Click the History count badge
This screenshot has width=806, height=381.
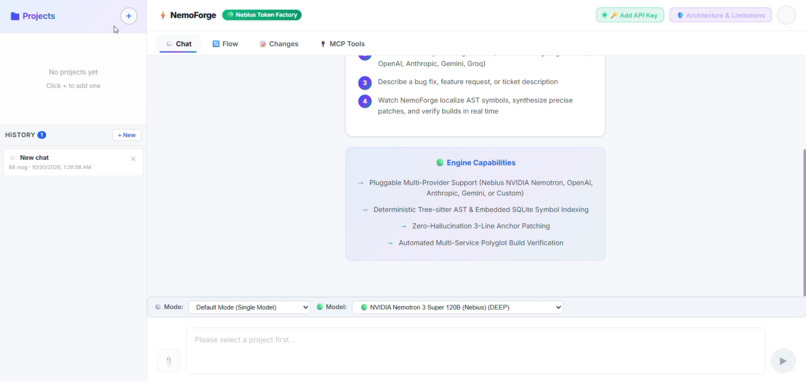point(42,135)
